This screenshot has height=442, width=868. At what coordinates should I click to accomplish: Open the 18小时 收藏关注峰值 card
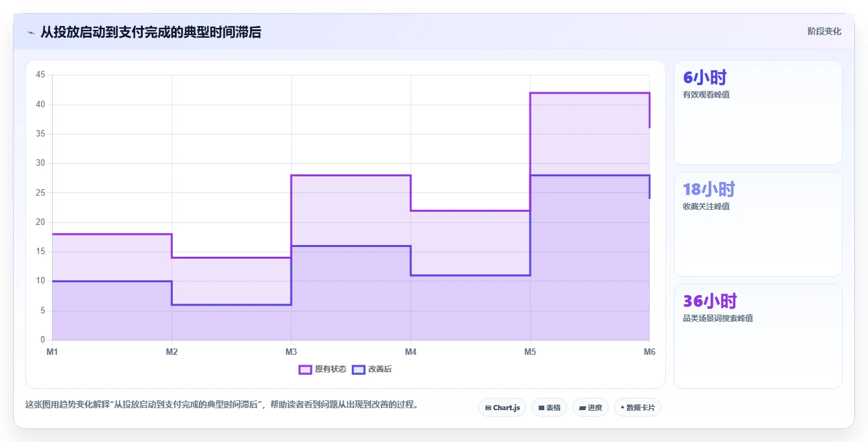pyautogui.click(x=758, y=224)
